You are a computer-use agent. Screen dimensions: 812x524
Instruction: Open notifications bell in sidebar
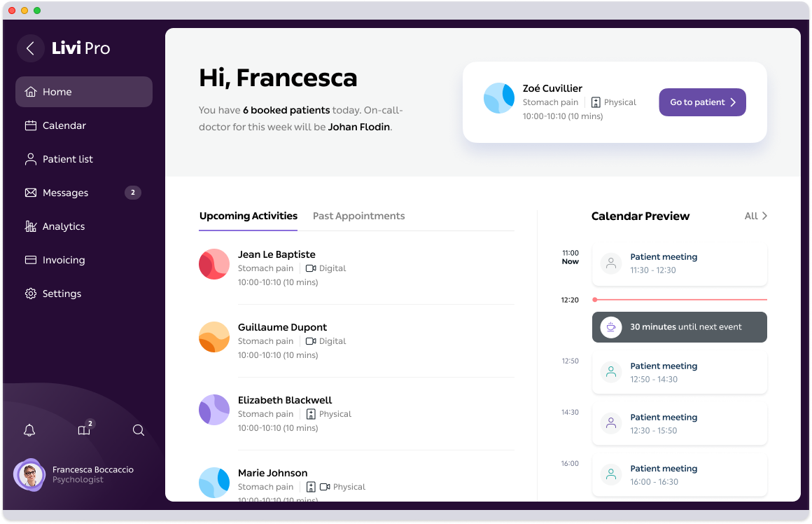pos(29,430)
